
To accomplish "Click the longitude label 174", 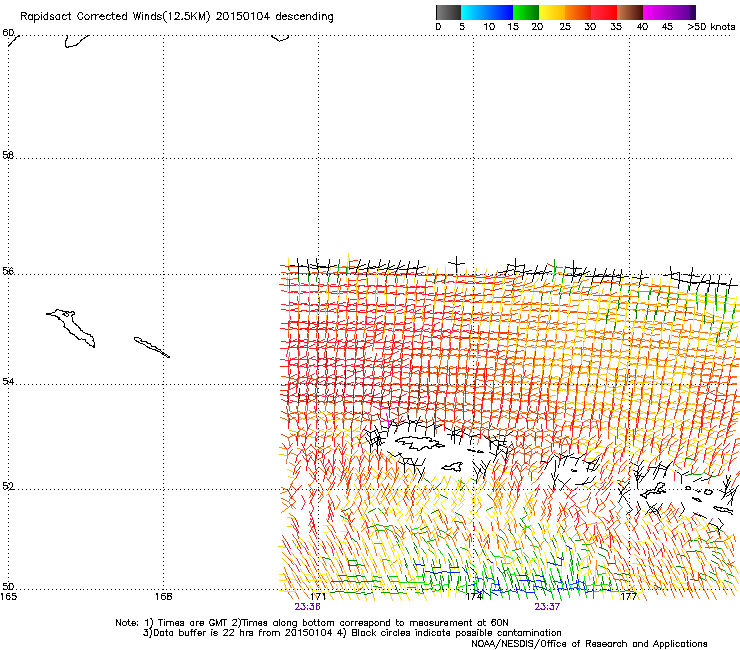I will [x=474, y=596].
